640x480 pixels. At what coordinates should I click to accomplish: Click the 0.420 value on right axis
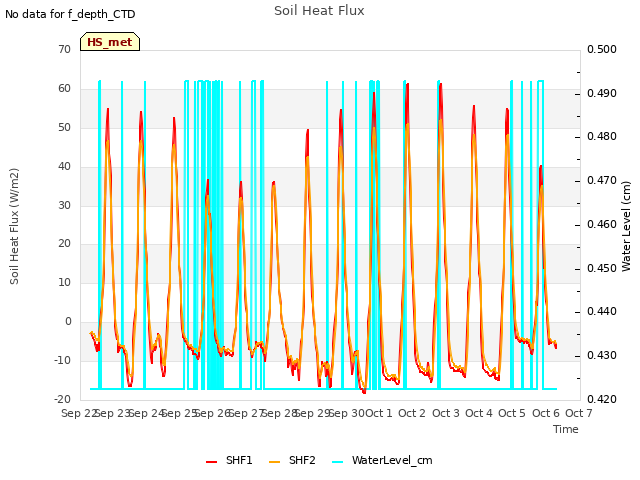(x=602, y=399)
